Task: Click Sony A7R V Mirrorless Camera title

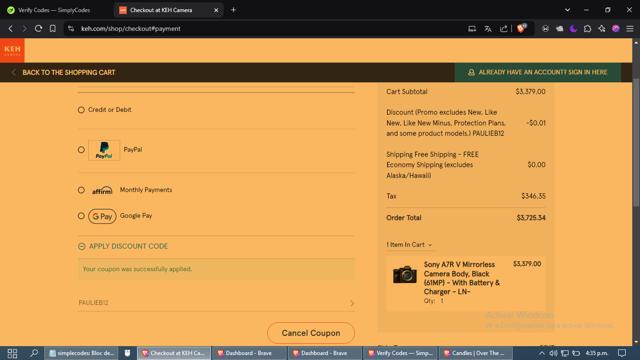Action: point(462,278)
